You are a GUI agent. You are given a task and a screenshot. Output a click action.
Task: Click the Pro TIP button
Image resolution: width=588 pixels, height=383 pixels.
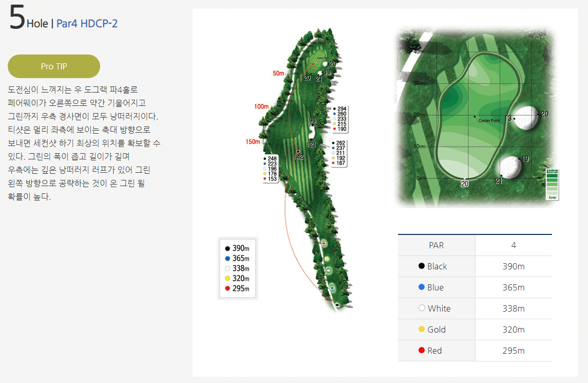coord(53,66)
